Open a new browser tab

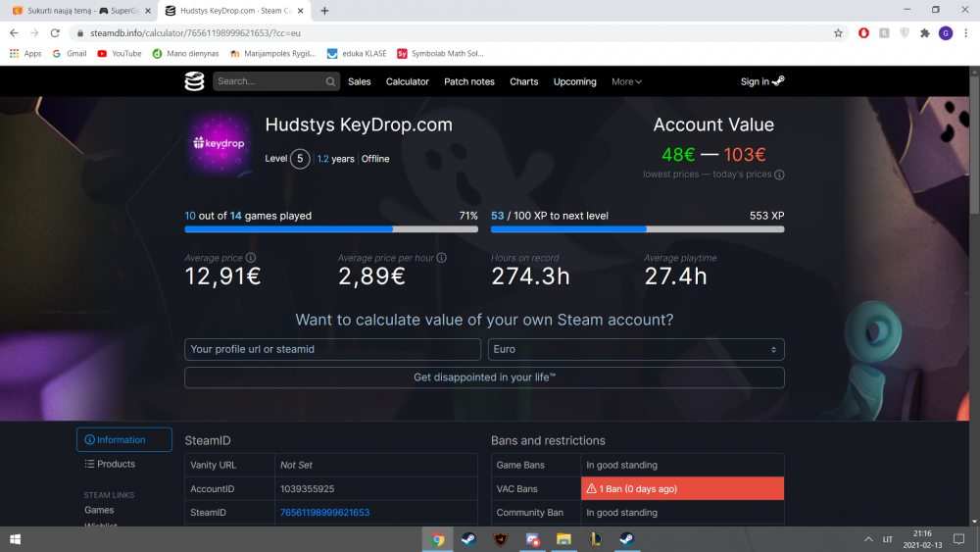(324, 11)
